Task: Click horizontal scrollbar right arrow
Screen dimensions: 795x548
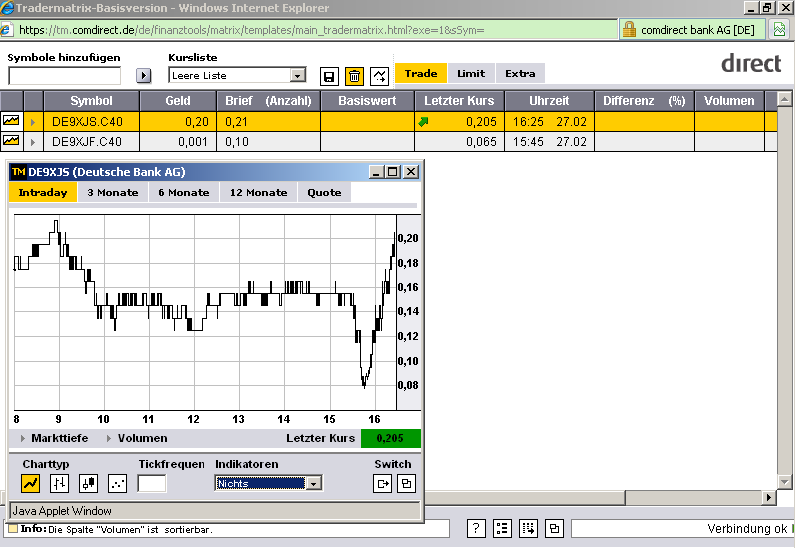Action: click(x=769, y=497)
